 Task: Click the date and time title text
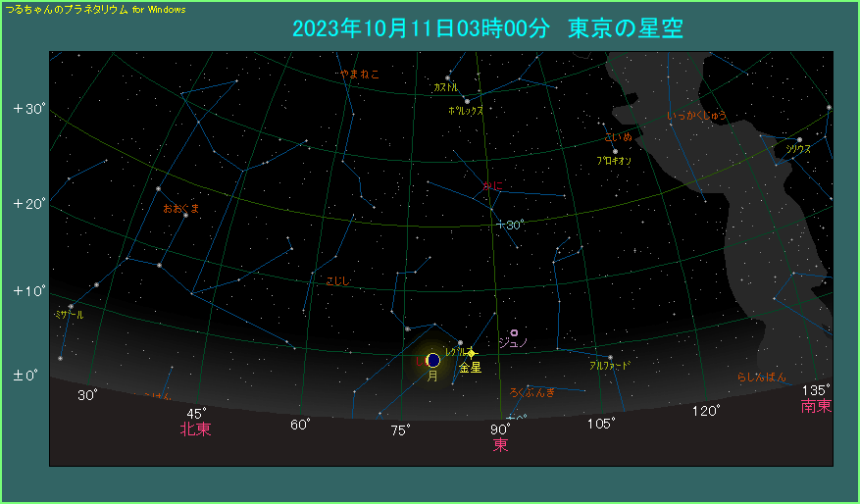coord(487,28)
